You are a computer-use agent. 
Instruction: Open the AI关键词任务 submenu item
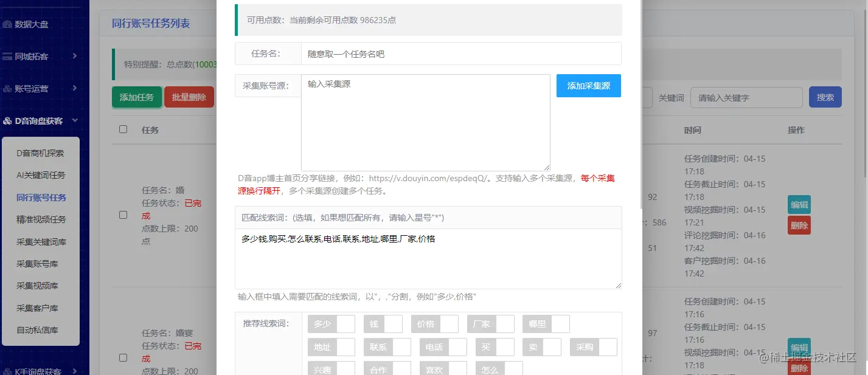click(x=40, y=175)
